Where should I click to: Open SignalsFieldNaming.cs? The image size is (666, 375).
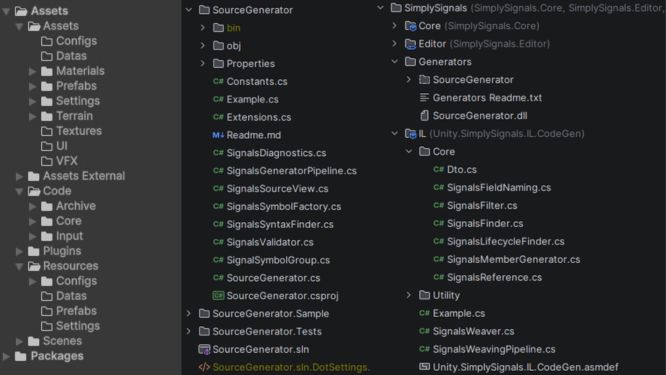499,187
